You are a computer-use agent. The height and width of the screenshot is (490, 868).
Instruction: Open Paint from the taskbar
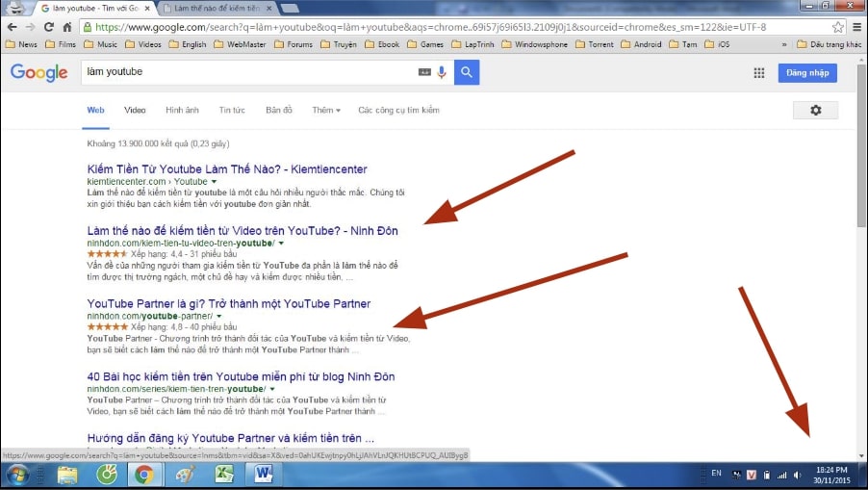click(185, 475)
